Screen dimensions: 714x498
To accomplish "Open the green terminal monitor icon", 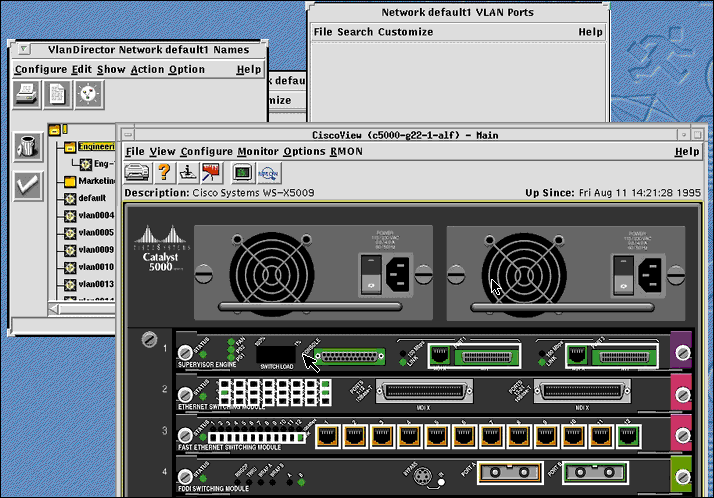I will tap(243, 173).
